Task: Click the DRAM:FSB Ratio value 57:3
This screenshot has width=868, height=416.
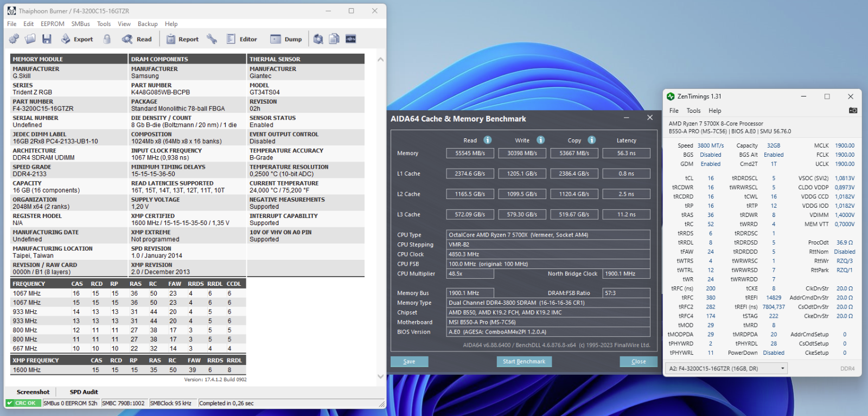Action: coord(626,293)
